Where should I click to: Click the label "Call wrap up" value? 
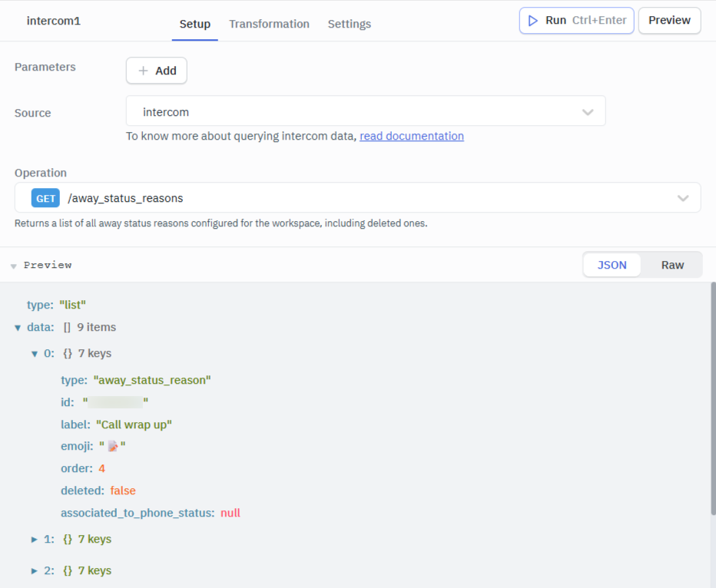(134, 424)
